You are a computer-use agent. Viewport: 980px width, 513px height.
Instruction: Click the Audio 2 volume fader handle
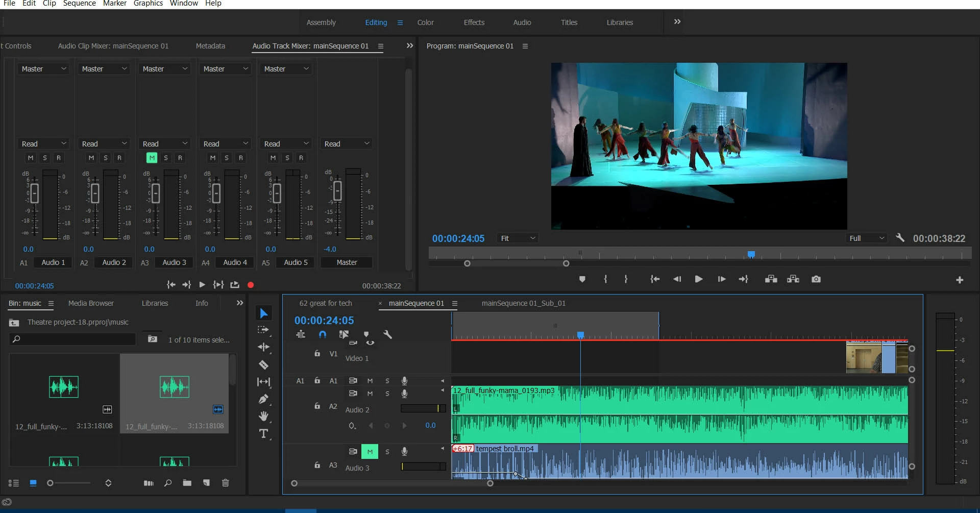coord(95,193)
